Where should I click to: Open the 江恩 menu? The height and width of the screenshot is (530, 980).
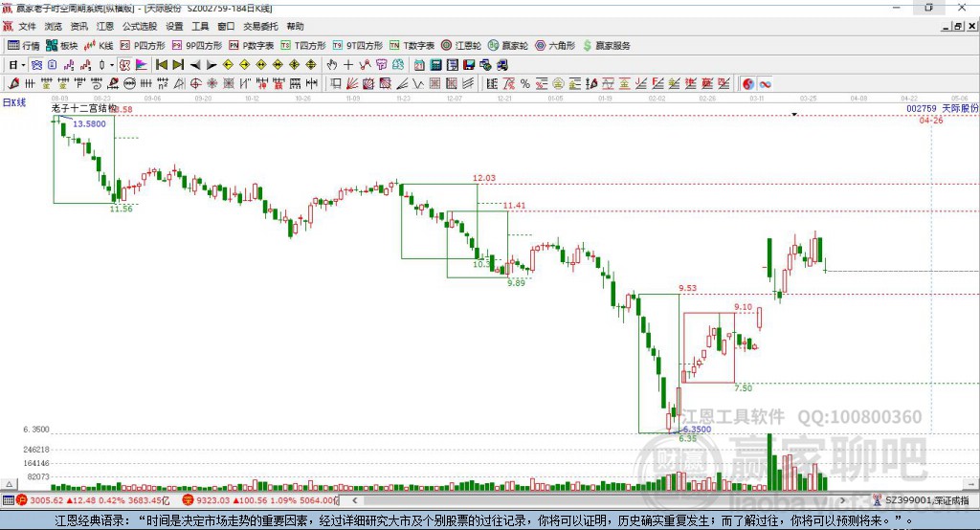tap(105, 26)
